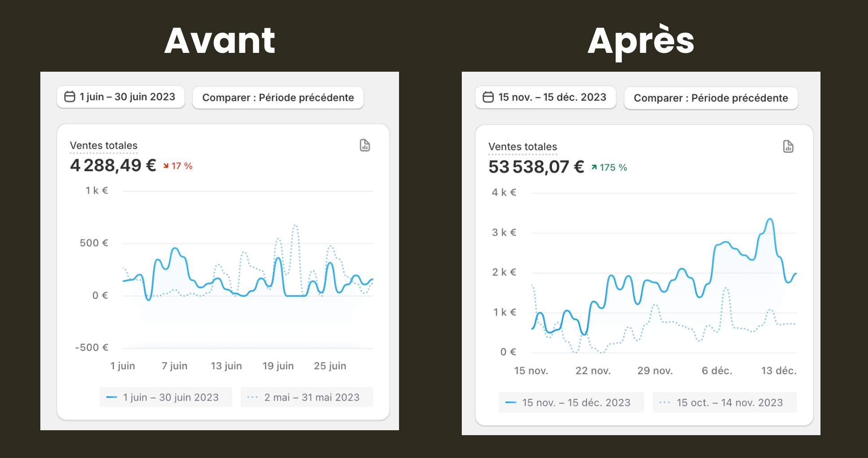Viewport: 868px width, 458px height.
Task: Click the report icon in the Après card
Action: pyautogui.click(x=788, y=147)
